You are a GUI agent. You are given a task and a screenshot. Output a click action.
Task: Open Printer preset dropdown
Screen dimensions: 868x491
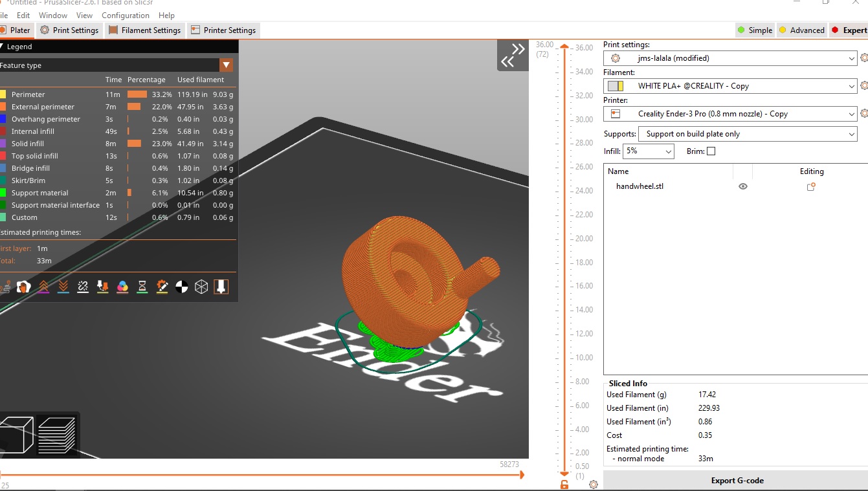pos(730,113)
